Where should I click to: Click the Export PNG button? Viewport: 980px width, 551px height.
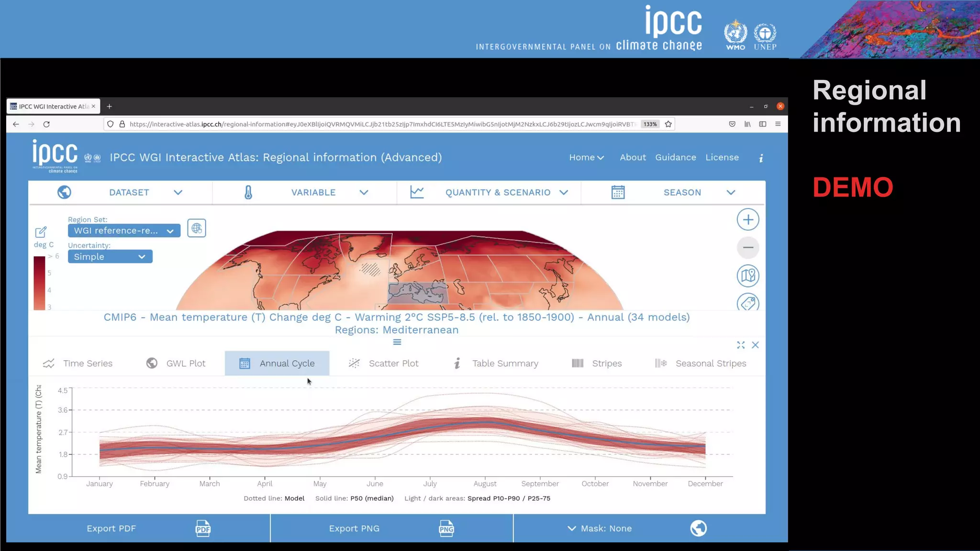391,529
